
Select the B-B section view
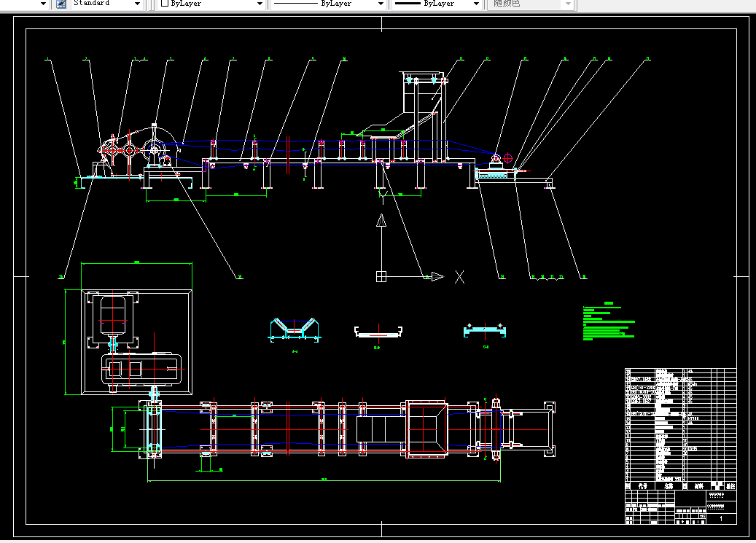coord(378,332)
